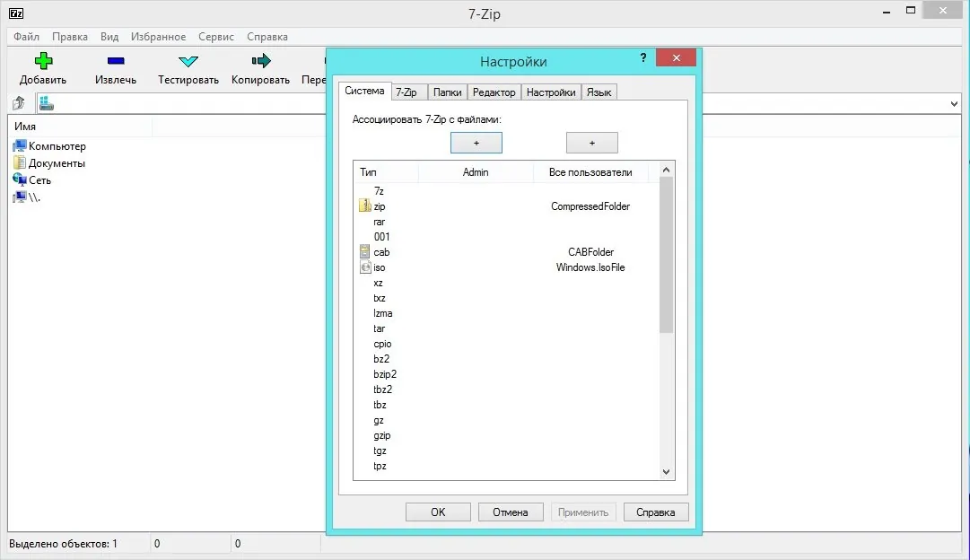970x560 pixels.
Task: Click the blue Извлечь minus icon
Action: [116, 61]
